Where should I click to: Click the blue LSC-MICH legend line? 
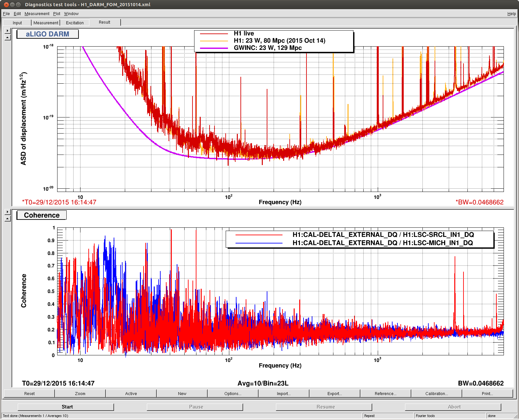(x=259, y=243)
